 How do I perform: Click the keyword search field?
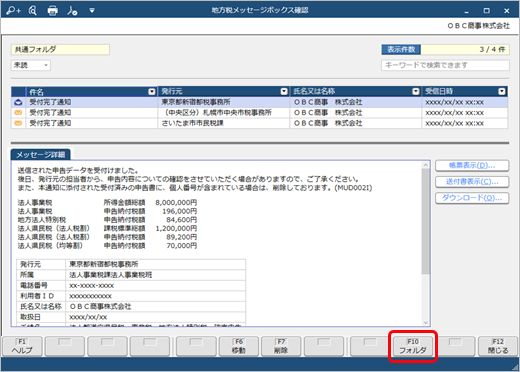tap(445, 65)
